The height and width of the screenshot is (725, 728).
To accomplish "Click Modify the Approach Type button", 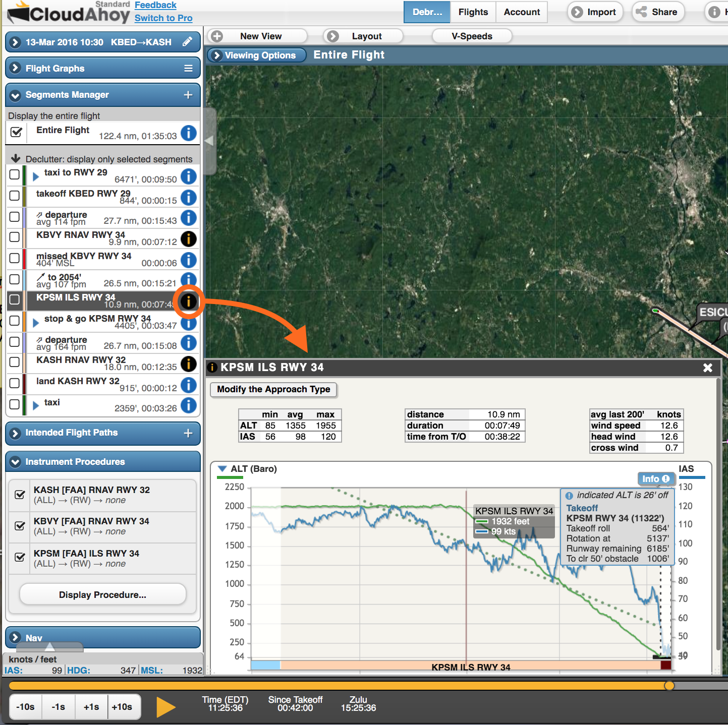I will pos(273,389).
